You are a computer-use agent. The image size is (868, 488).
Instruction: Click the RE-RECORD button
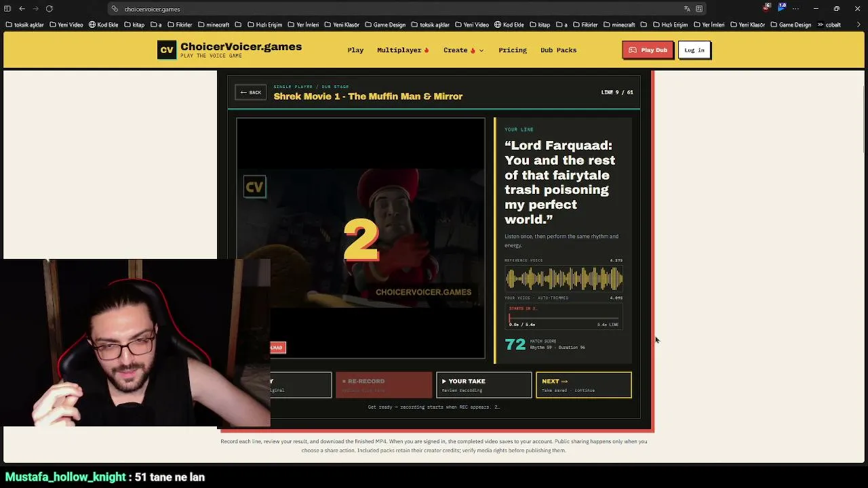tap(384, 385)
